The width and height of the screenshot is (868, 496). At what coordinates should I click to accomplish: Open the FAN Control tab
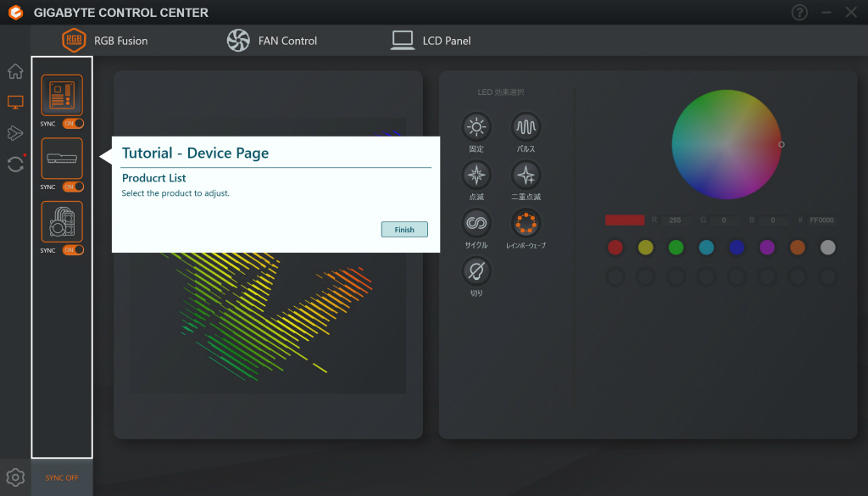pos(272,41)
